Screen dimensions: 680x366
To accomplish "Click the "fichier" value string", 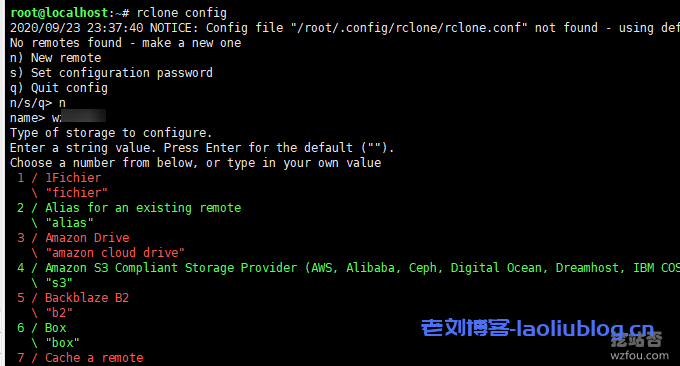I will tap(76, 193).
